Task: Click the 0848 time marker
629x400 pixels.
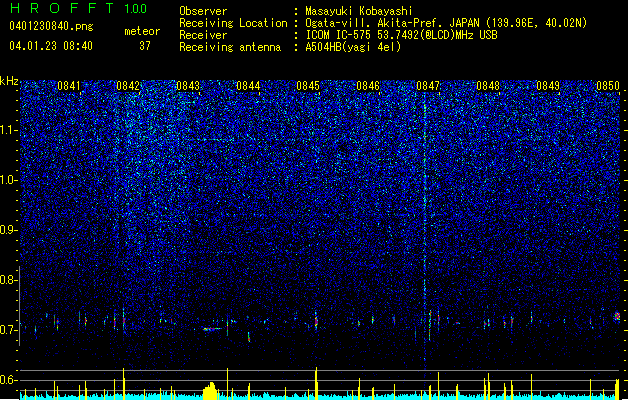Action: pyautogui.click(x=488, y=86)
